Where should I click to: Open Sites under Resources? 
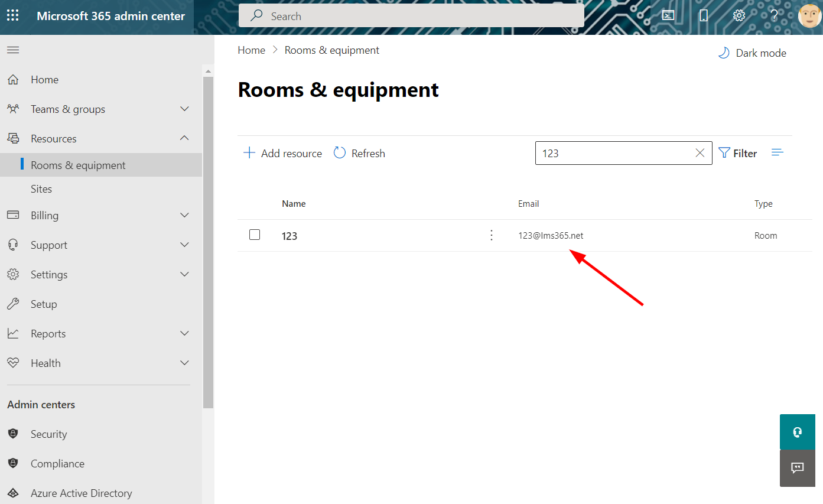point(41,189)
